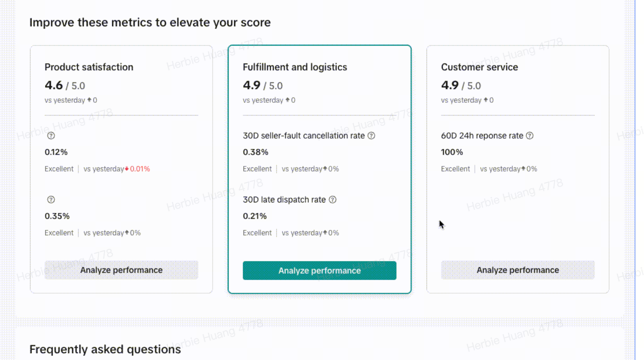
Task: Click the 4.6 / 5.0 Product satisfaction score
Action: point(65,85)
